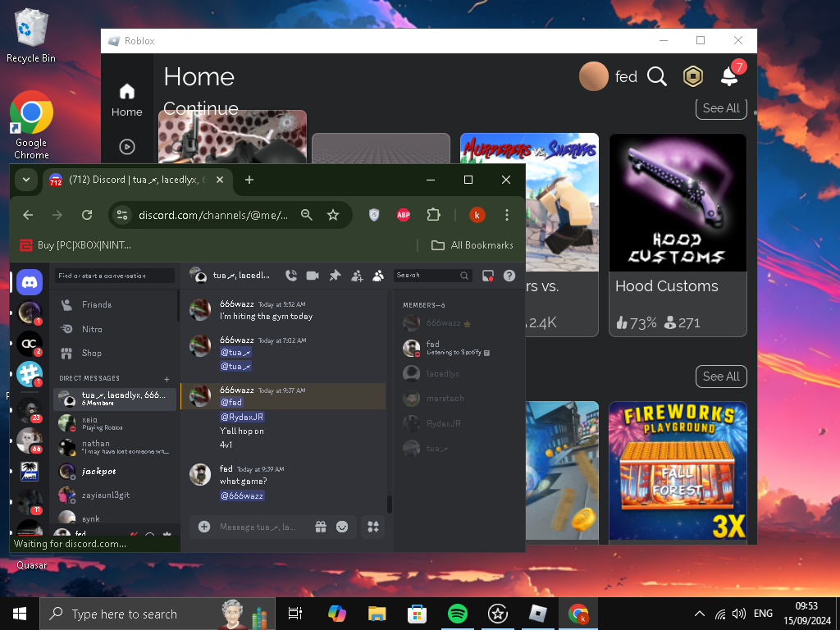Toggle the Discord member list panel
The width and height of the screenshot is (840, 630).
click(378, 276)
